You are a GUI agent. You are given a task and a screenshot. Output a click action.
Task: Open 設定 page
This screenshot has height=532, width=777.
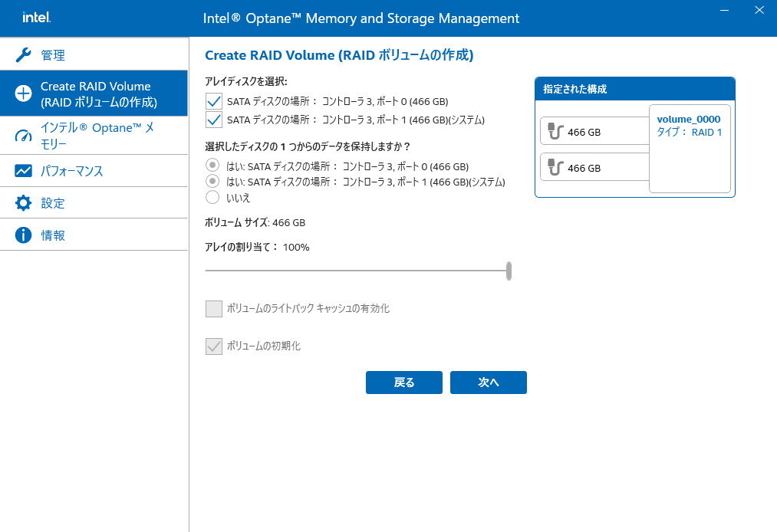pyautogui.click(x=94, y=202)
